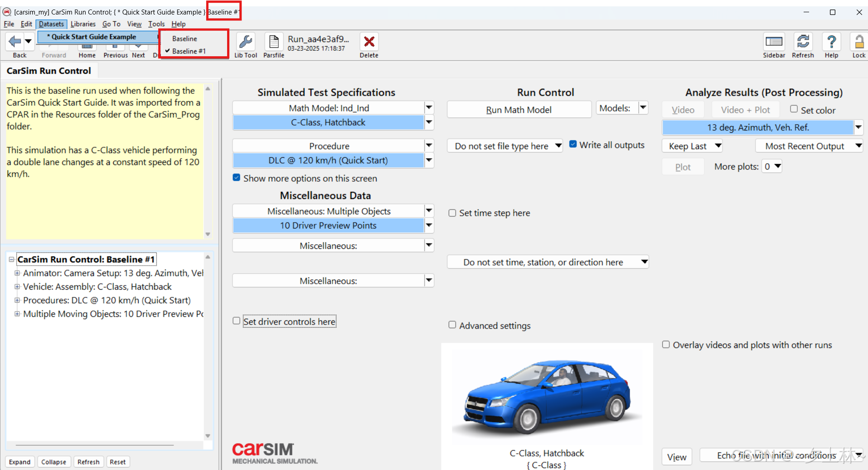The image size is (868, 470).
Task: Open the Most Recent Output dropdown
Action: pos(809,146)
